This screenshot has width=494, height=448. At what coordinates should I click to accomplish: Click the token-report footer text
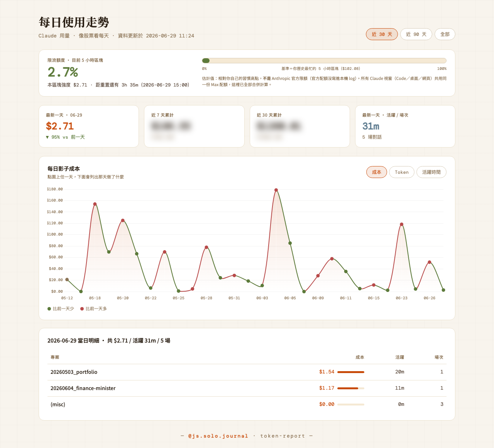pyautogui.click(x=283, y=436)
